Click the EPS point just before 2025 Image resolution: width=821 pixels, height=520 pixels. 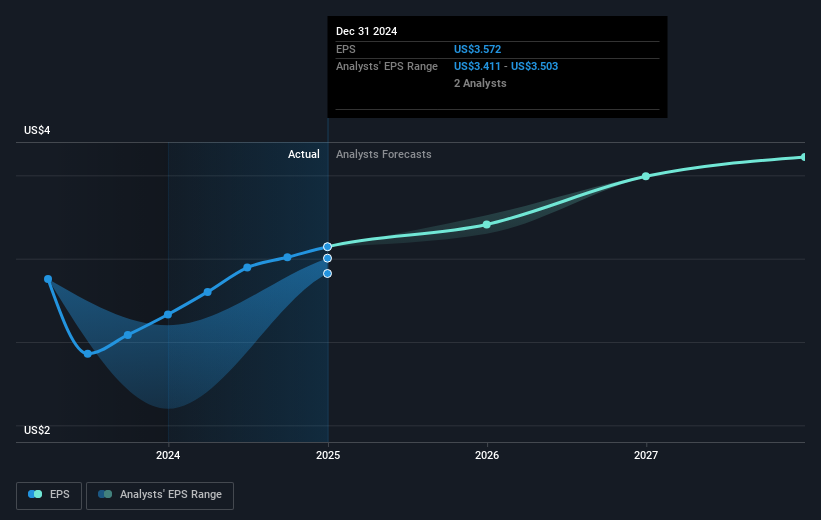pos(287,257)
